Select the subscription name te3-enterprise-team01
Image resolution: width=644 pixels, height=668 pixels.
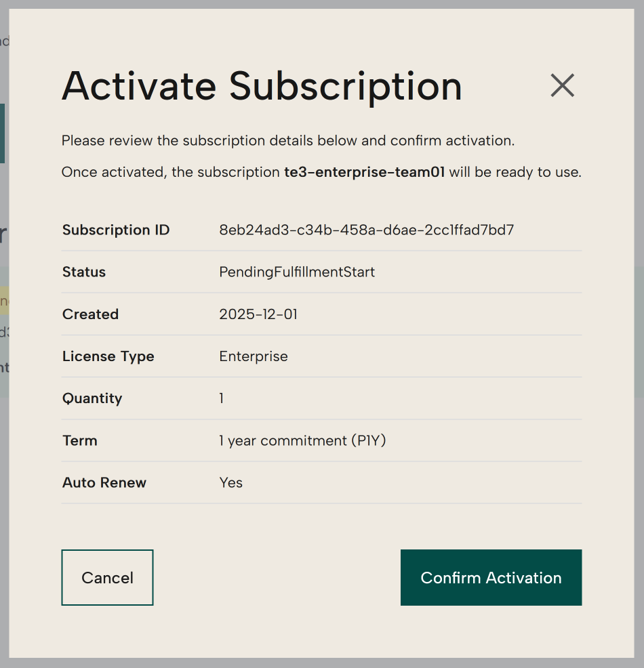tap(365, 172)
